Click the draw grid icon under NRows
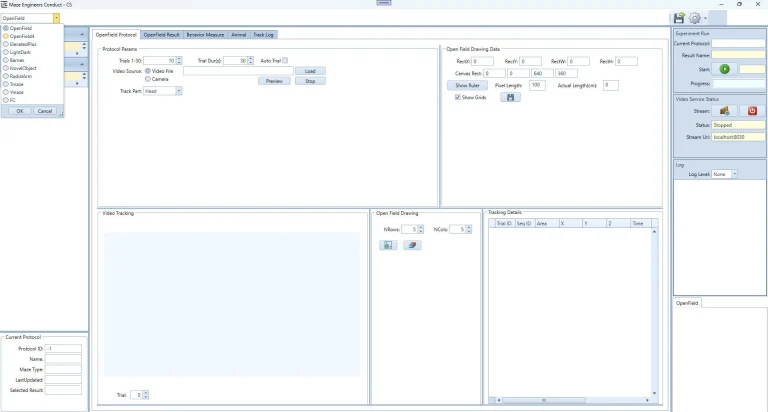768x412 pixels. point(388,245)
